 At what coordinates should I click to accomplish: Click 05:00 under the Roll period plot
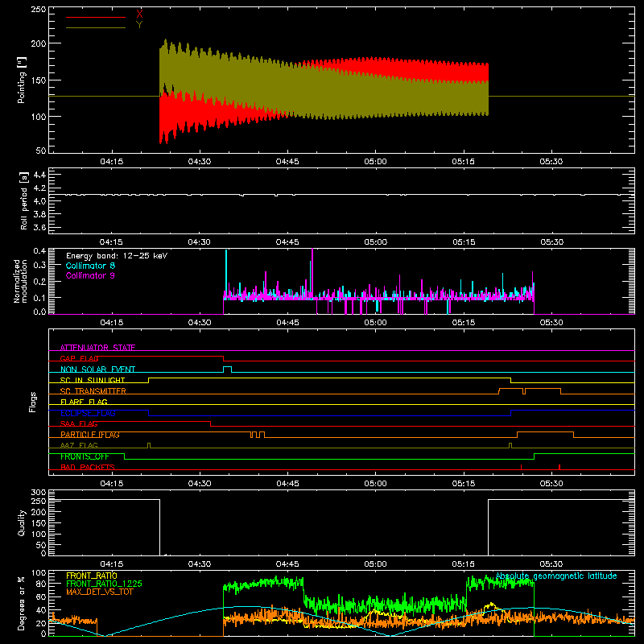click(x=375, y=242)
